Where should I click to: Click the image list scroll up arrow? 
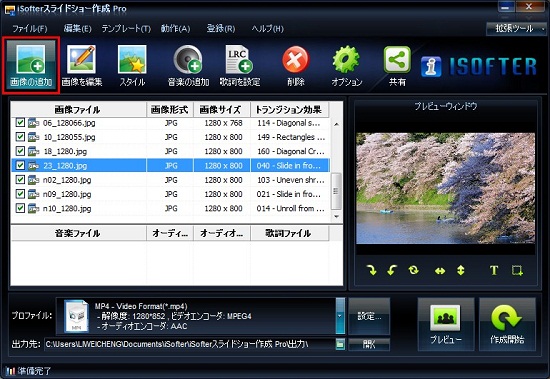pyautogui.click(x=336, y=124)
